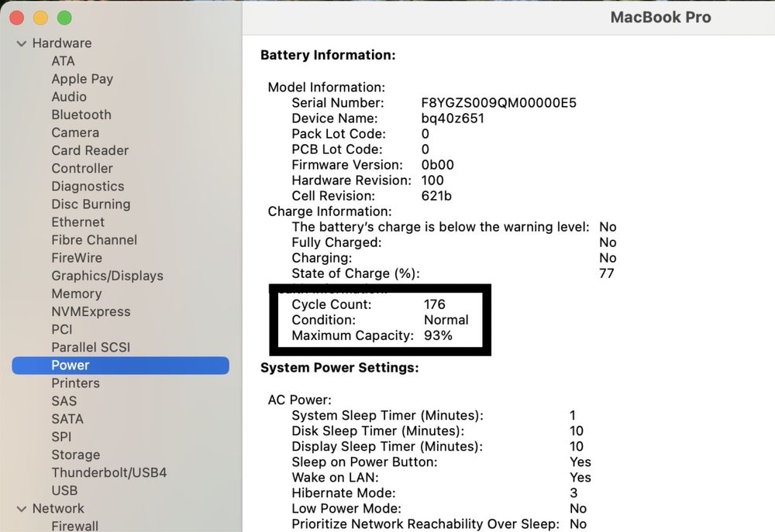Image resolution: width=775 pixels, height=532 pixels.
Task: Zoom the window with the green button
Action: pyautogui.click(x=64, y=18)
